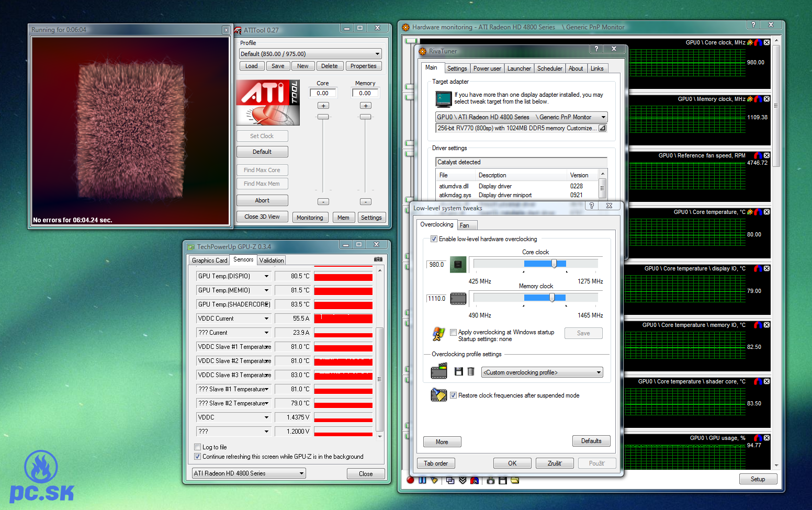Switch to the Validation tab in GPU-Z
Screen dimensions: 812x510
coord(272,260)
